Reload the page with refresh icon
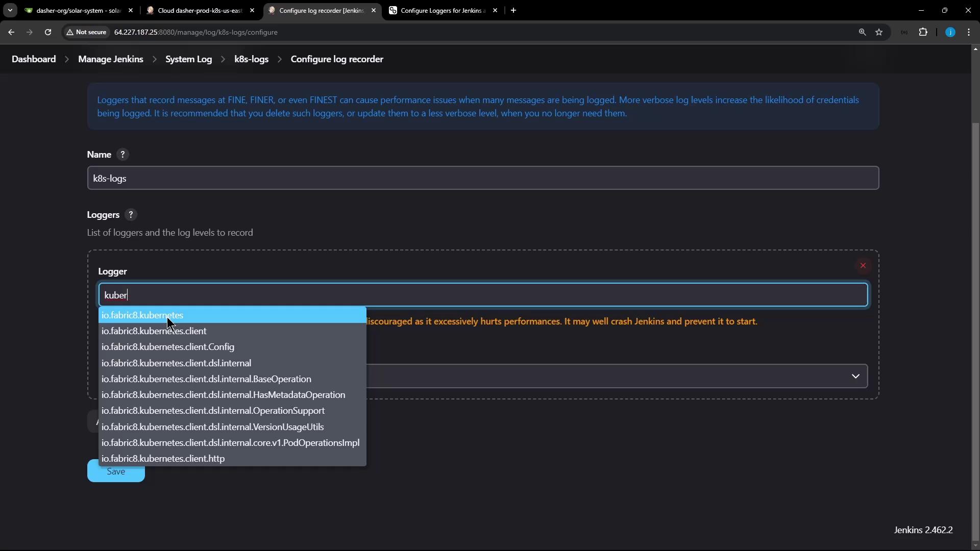This screenshot has width=980, height=551. [x=48, y=32]
